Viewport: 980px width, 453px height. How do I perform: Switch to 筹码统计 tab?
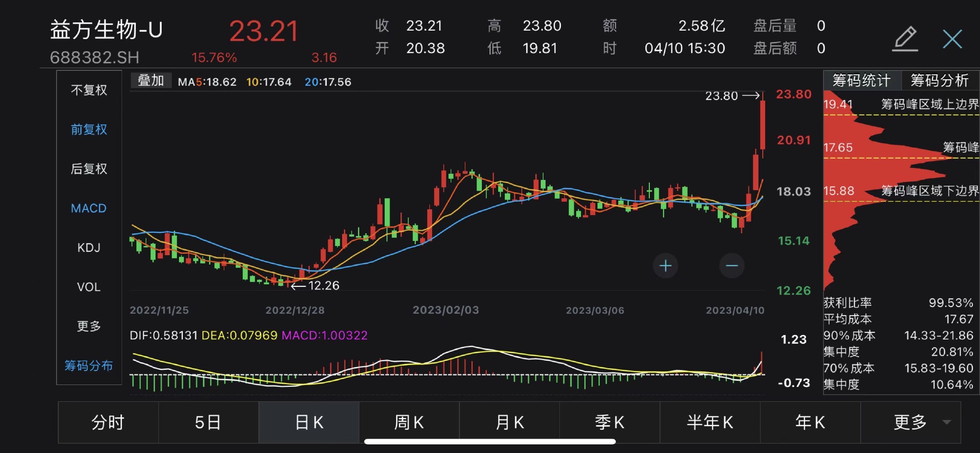862,80
